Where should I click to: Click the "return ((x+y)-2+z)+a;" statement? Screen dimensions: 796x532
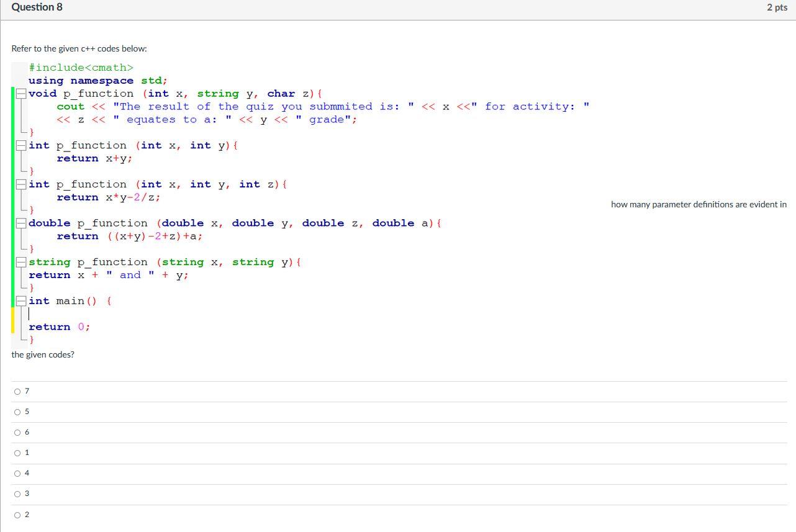130,236
